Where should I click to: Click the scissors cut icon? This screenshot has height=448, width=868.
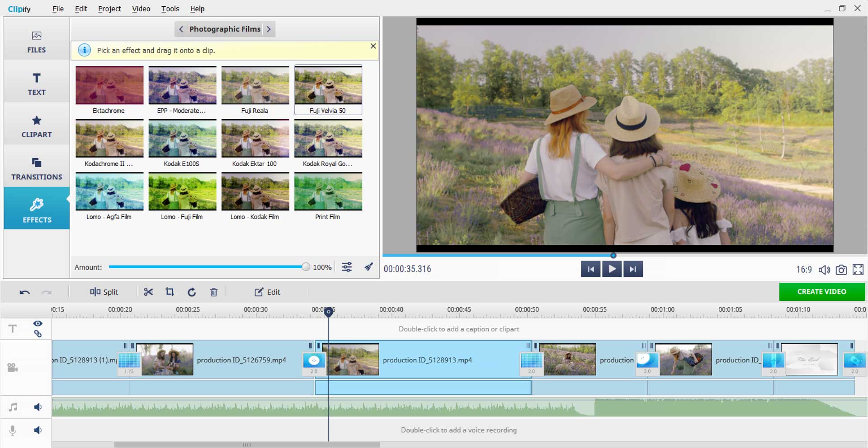148,292
